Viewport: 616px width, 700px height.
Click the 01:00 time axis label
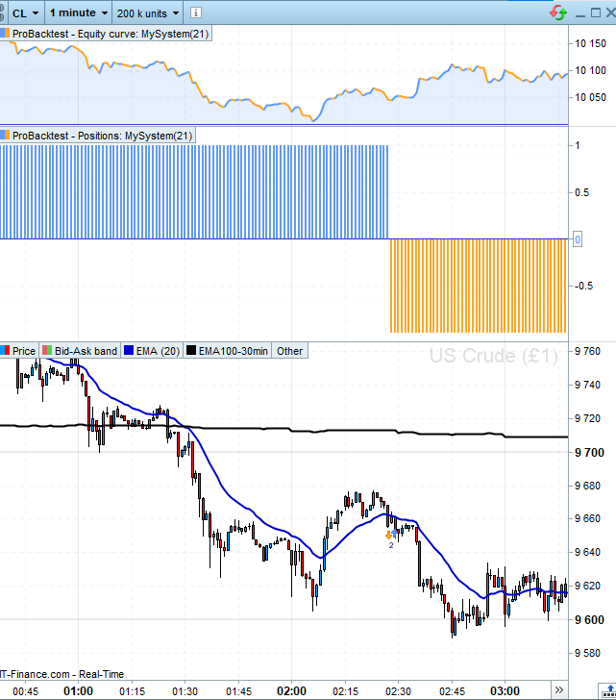coord(78,691)
